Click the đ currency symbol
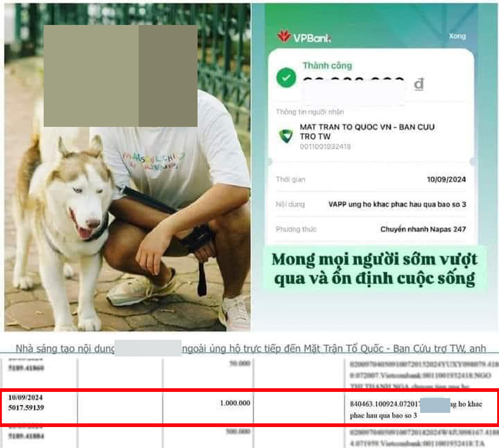This screenshot has height=448, width=499. [418, 84]
